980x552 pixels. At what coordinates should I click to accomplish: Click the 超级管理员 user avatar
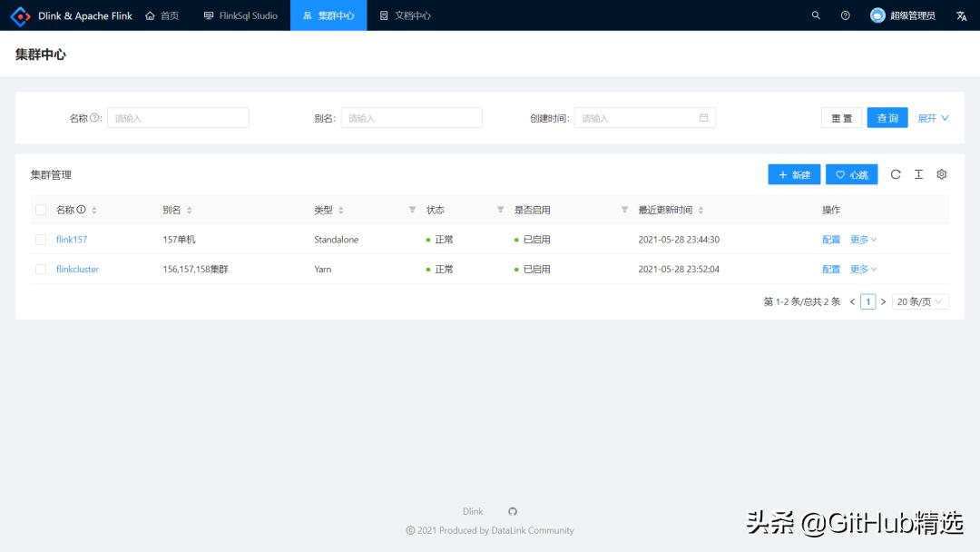pyautogui.click(x=877, y=15)
